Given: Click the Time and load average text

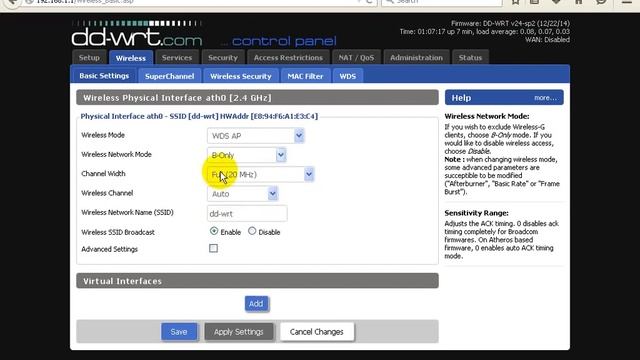Looking at the screenshot, I should (485, 32).
